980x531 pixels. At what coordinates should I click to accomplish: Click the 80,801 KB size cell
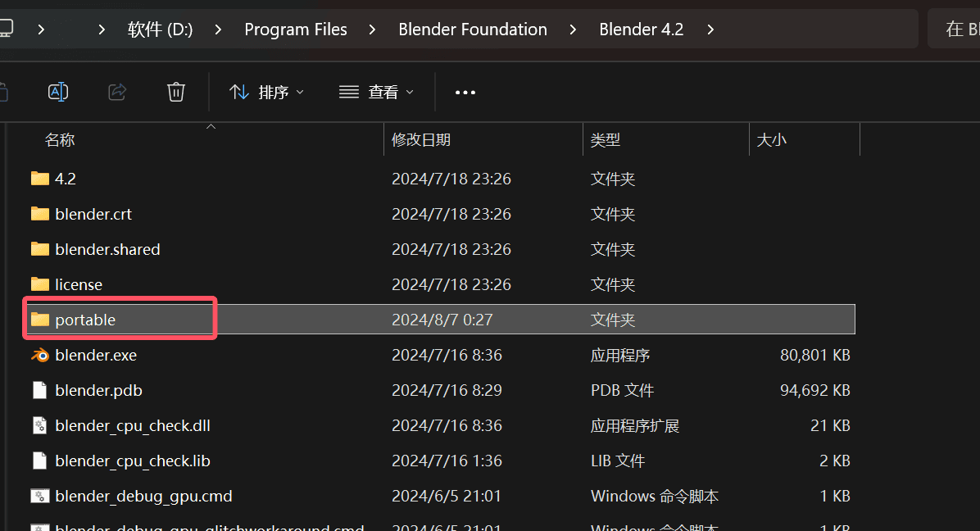(815, 355)
